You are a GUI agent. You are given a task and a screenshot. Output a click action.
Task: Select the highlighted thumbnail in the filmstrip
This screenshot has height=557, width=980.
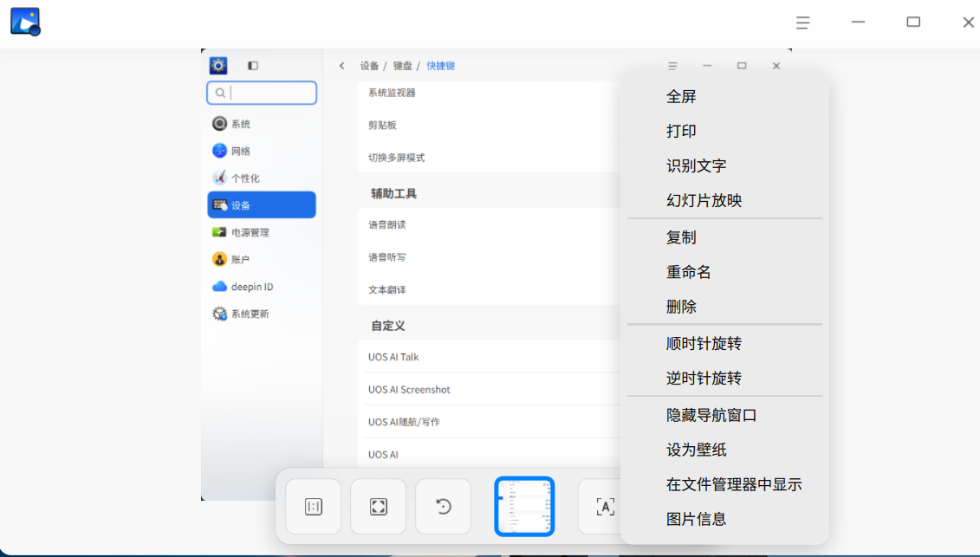click(x=524, y=507)
